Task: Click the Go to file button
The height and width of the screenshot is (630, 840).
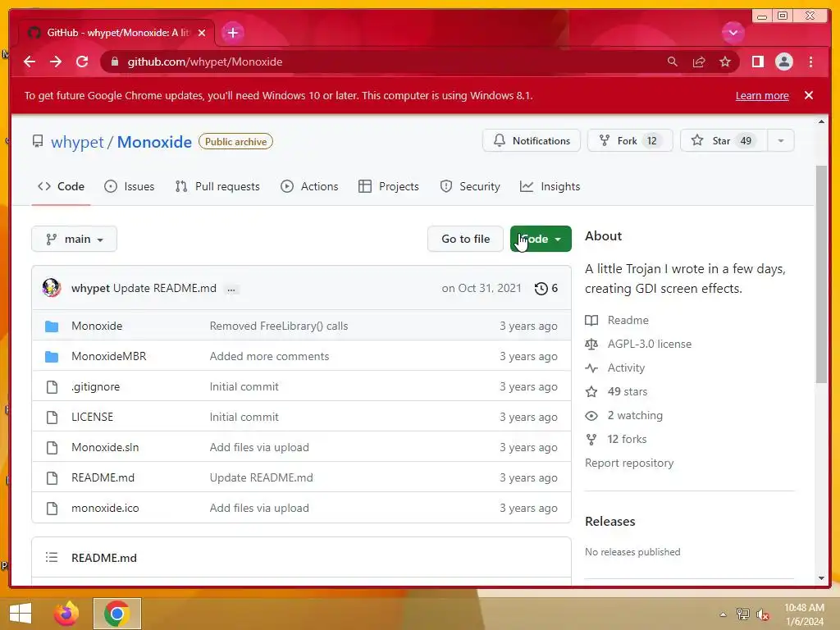Action: (465, 239)
